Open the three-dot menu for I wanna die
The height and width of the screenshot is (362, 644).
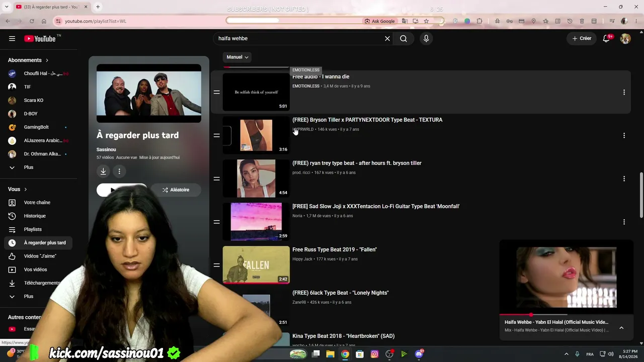click(x=624, y=93)
